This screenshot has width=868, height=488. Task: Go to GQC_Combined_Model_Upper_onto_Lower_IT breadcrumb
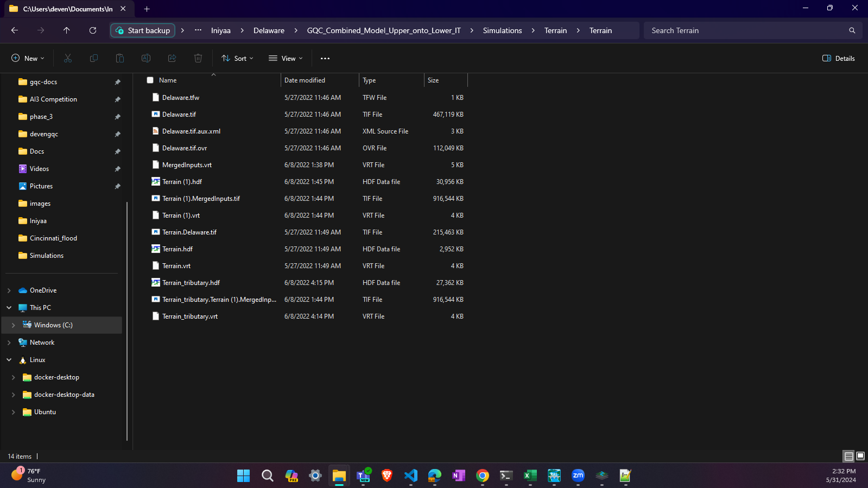click(x=384, y=30)
